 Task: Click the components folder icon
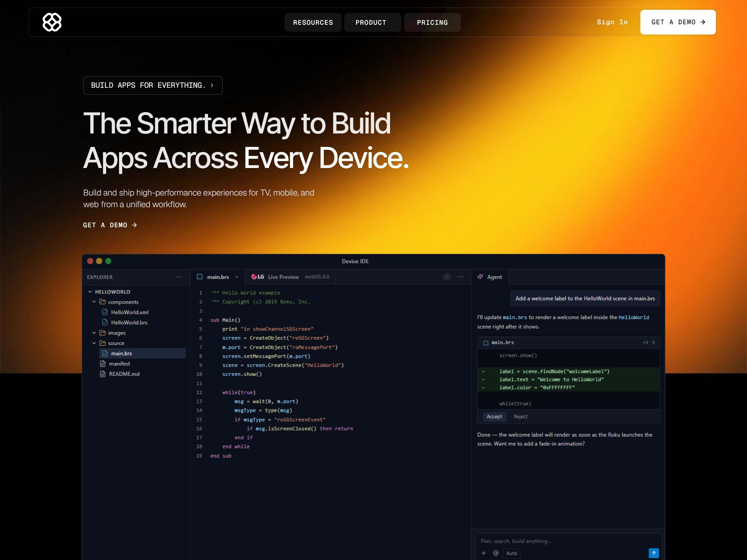103,302
